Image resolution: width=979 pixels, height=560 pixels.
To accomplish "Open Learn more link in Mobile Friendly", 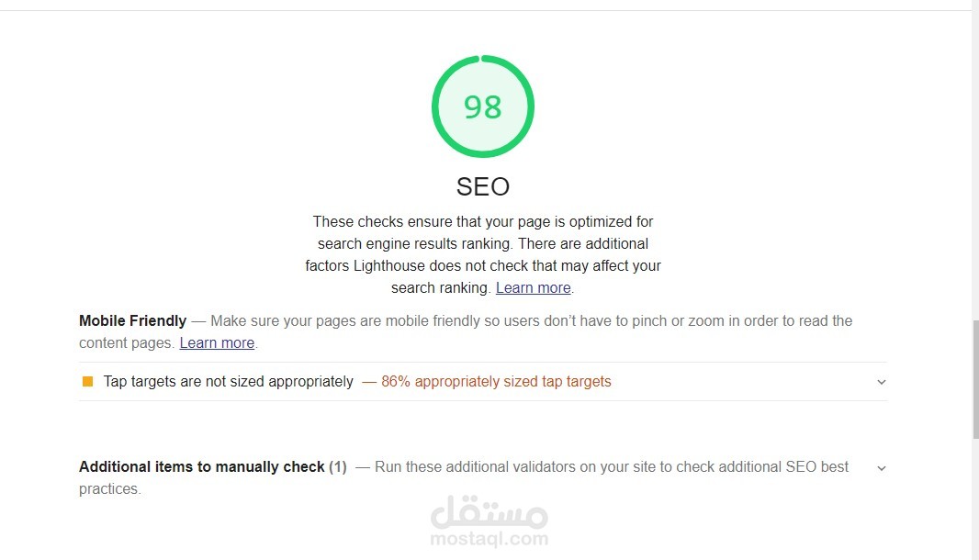I will tap(217, 342).
